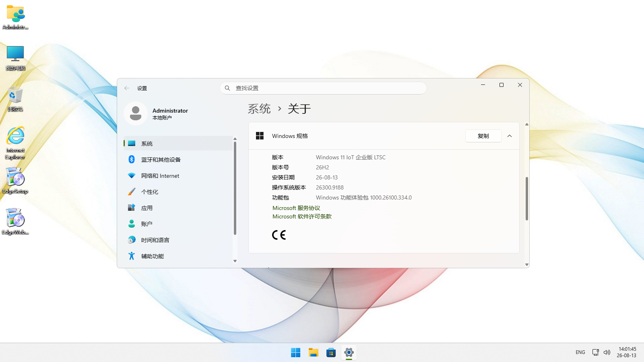Open the 时间和语言 settings category

click(x=178, y=240)
